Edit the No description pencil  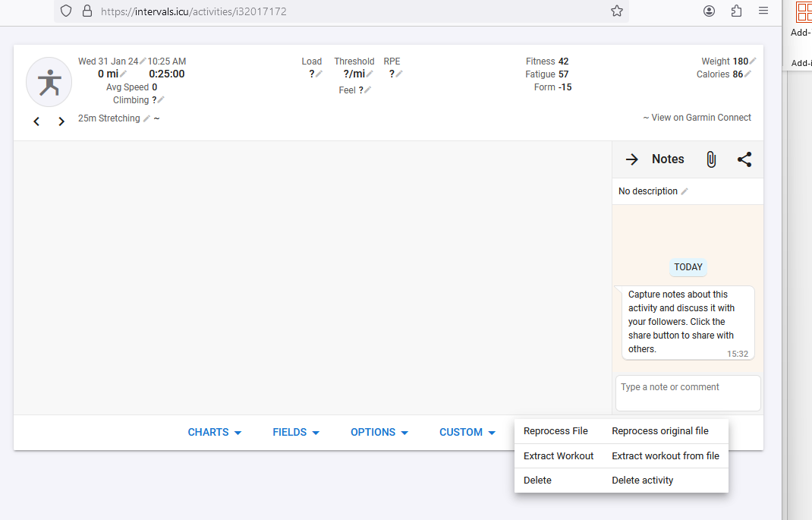click(x=685, y=191)
